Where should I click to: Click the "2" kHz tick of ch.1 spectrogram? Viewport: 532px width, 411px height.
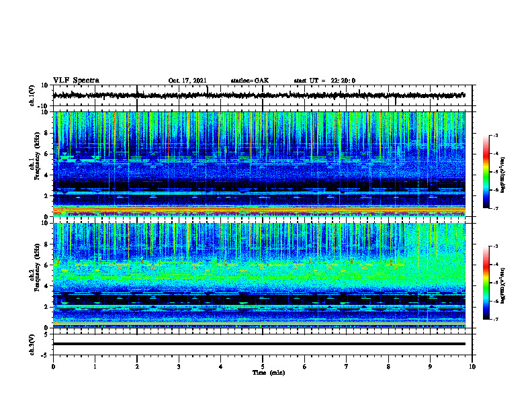click(47, 195)
